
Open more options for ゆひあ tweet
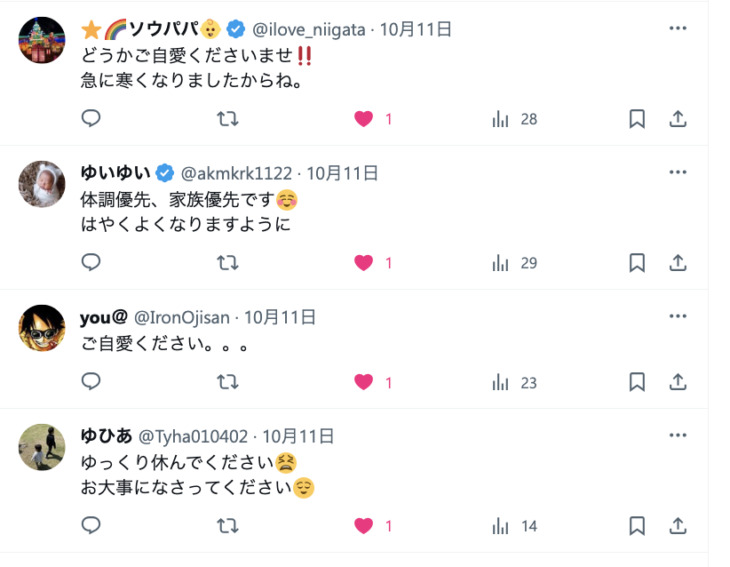[678, 435]
